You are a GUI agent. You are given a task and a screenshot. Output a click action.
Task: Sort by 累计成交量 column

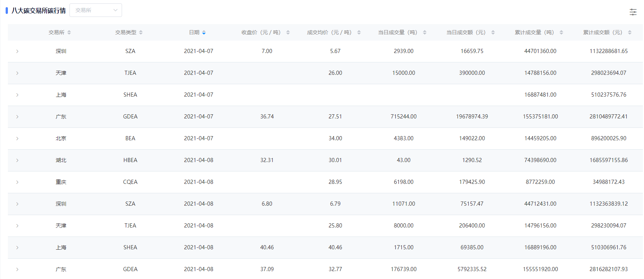click(561, 33)
